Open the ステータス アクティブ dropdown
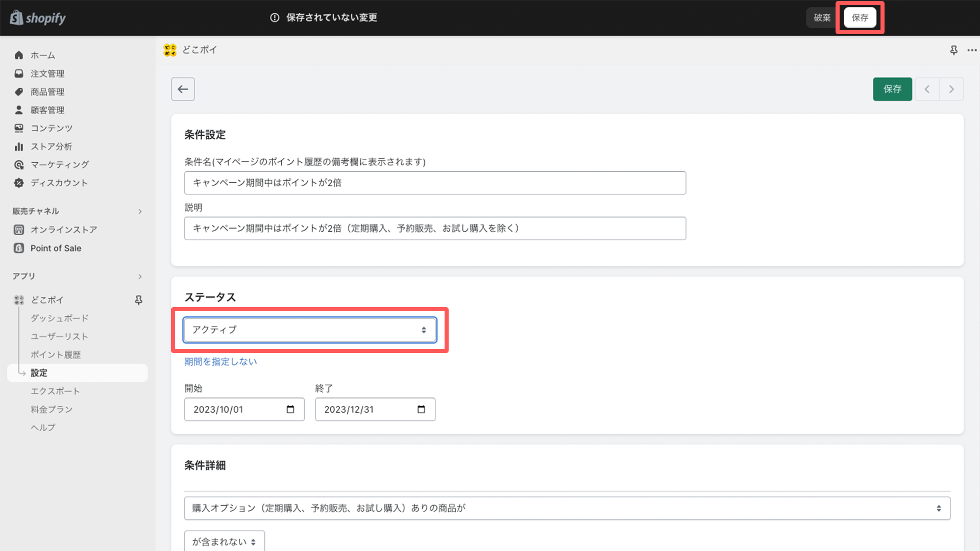This screenshot has width=980, height=551. [x=310, y=330]
